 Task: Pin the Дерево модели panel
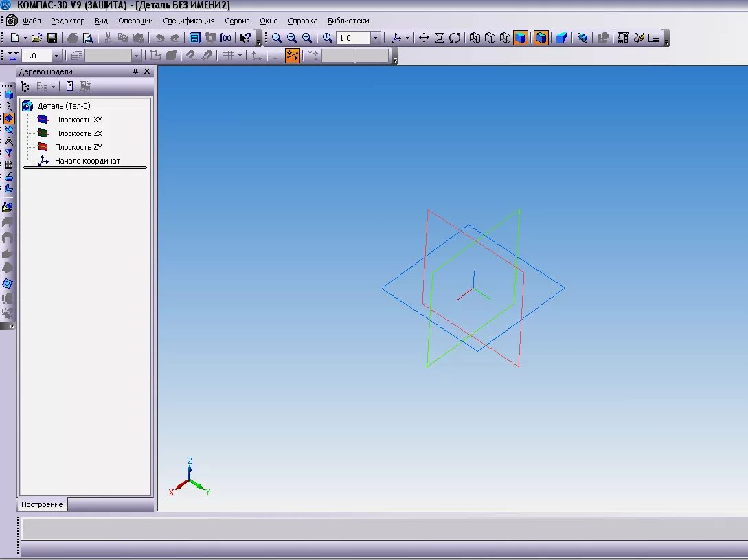coord(135,71)
